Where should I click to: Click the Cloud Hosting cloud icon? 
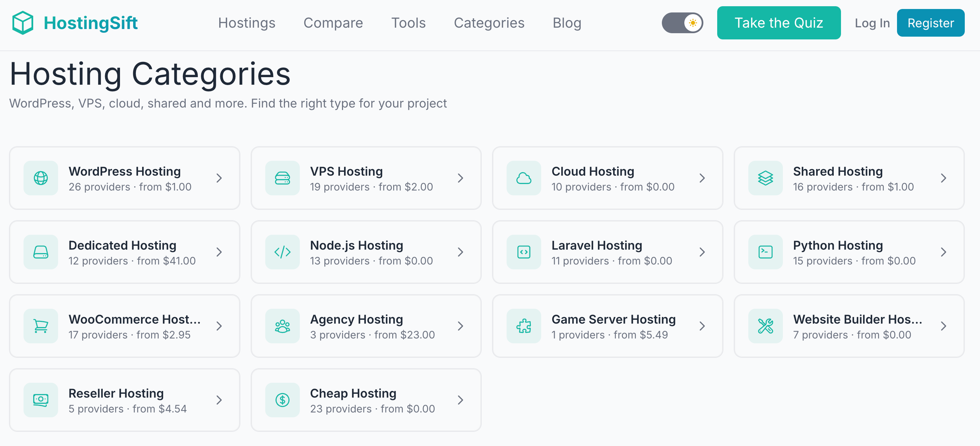pos(524,178)
